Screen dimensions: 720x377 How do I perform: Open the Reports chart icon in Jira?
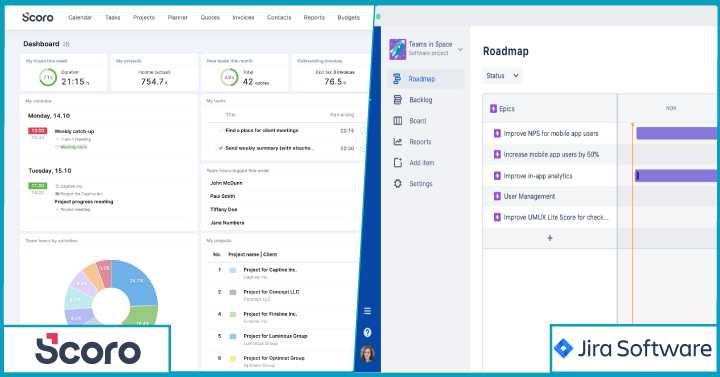(x=398, y=142)
